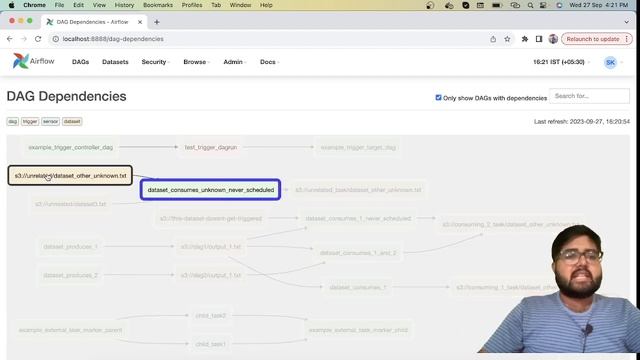This screenshot has width=640, height=360.
Task: Expand the Docs dropdown menu
Action: (269, 62)
